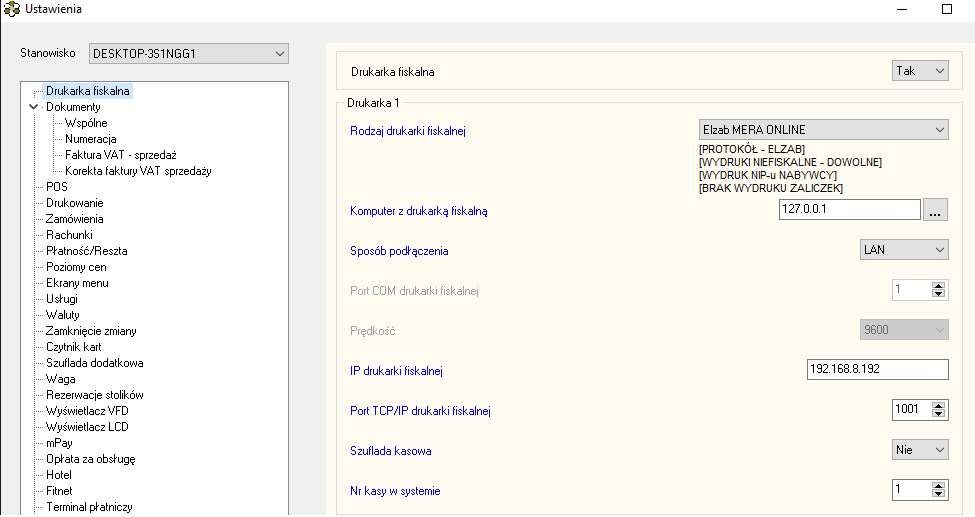Select Terminal płatniczy in tree

pos(89,507)
